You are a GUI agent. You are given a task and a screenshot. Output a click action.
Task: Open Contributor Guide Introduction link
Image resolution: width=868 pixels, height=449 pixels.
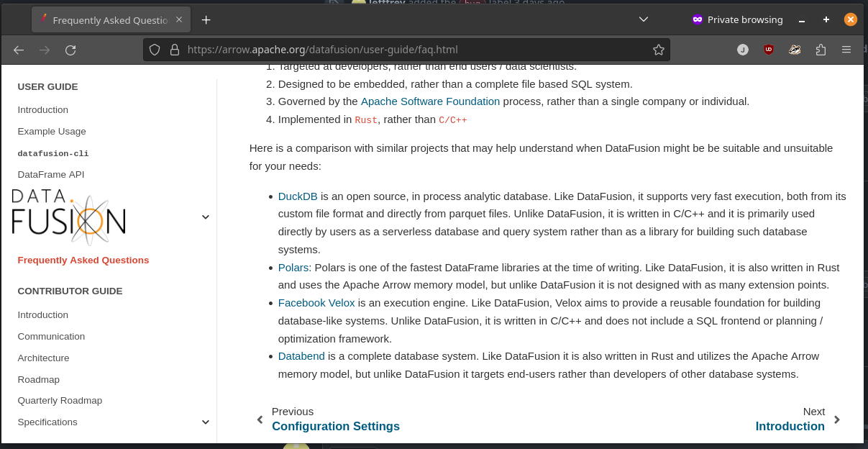click(x=43, y=315)
